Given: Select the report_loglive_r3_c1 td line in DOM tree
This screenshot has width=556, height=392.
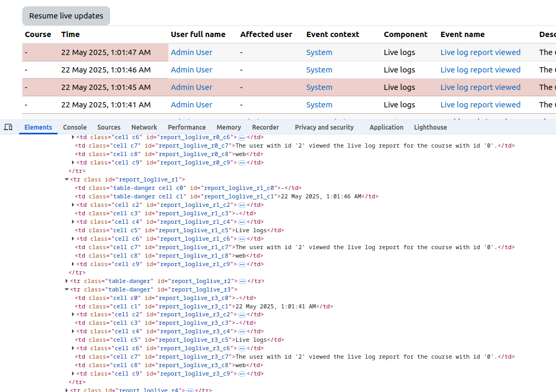Looking at the screenshot, I should 204,307.
